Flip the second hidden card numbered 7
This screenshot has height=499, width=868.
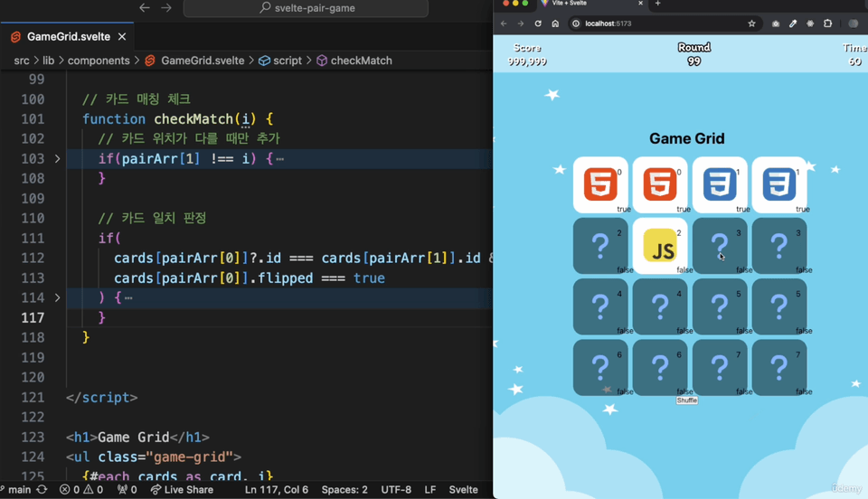pos(779,367)
